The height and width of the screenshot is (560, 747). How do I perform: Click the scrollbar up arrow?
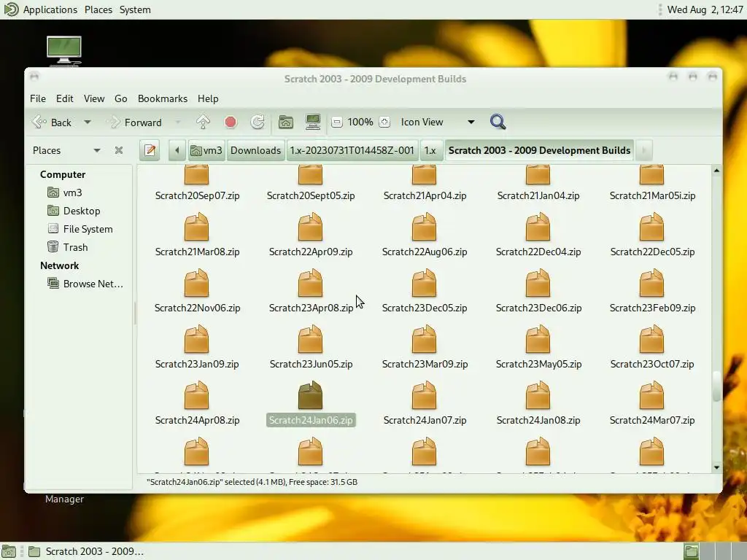coord(716,171)
